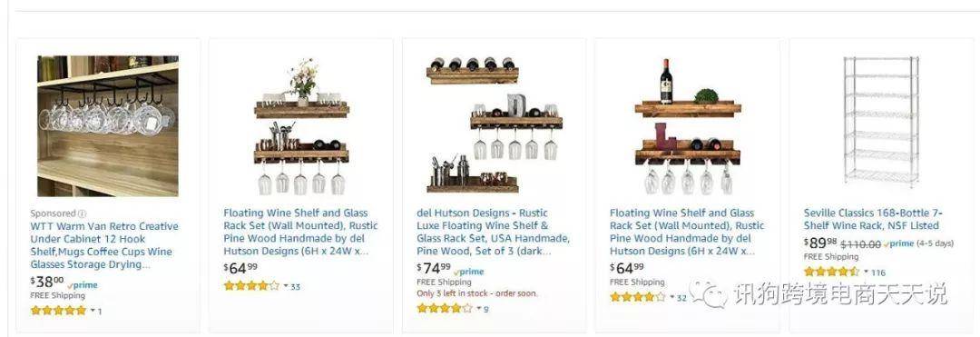Open the 116 reviews count link
Screen dimensions: 980x337
[x=878, y=272]
